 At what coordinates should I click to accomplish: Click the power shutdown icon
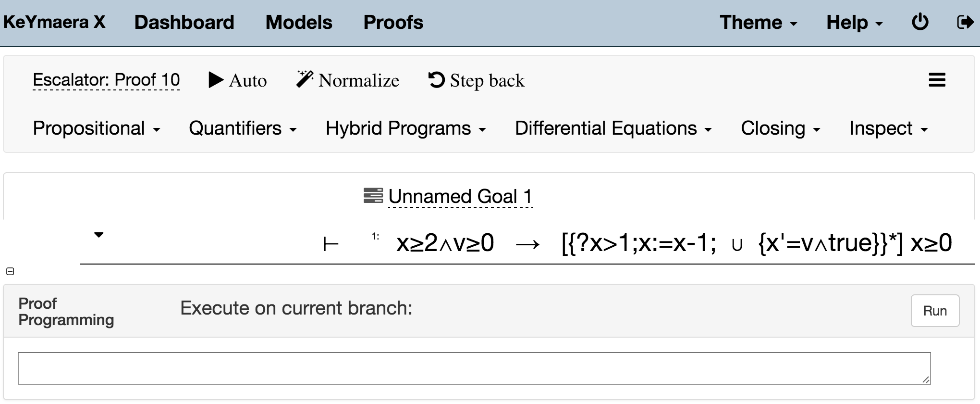click(920, 22)
